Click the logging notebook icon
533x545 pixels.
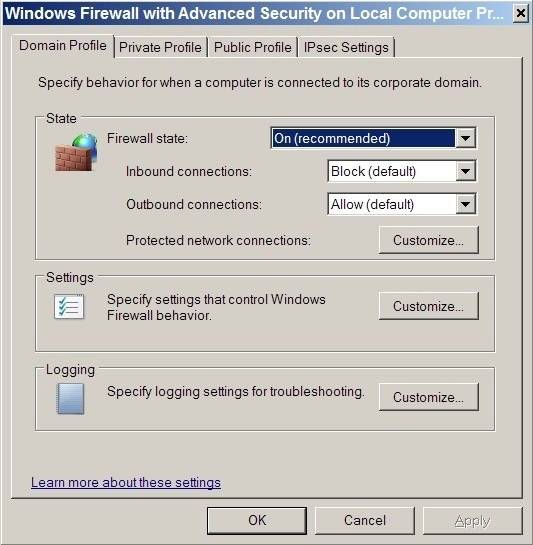[70, 398]
